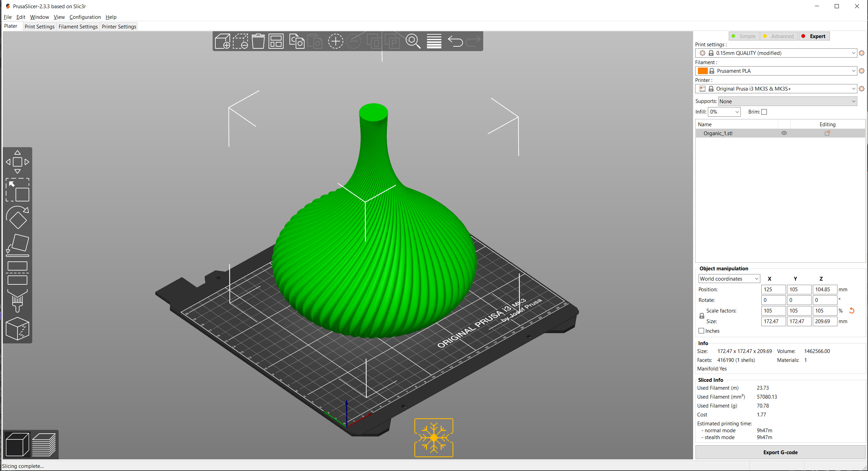Switch to sliced preview using bottom-left layers icon
The height and width of the screenshot is (471, 868).
click(x=44, y=444)
